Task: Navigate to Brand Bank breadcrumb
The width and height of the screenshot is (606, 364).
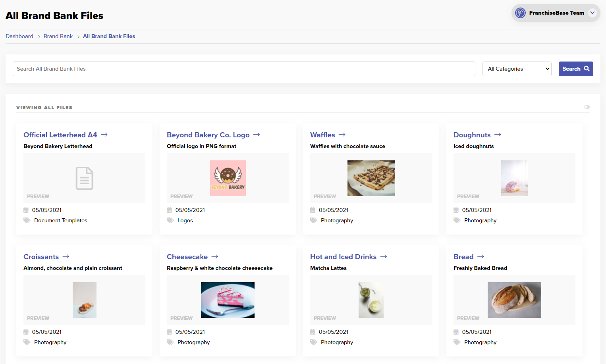Action: (x=58, y=36)
